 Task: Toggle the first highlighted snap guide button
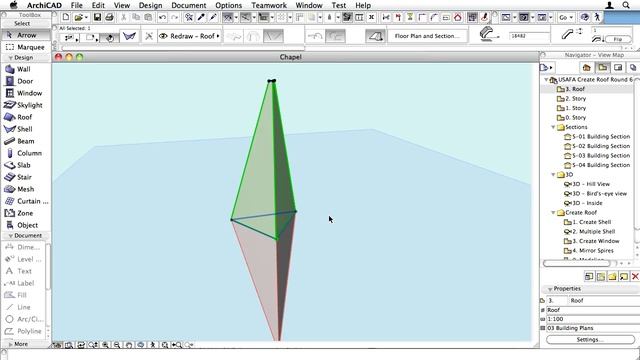coord(228,17)
